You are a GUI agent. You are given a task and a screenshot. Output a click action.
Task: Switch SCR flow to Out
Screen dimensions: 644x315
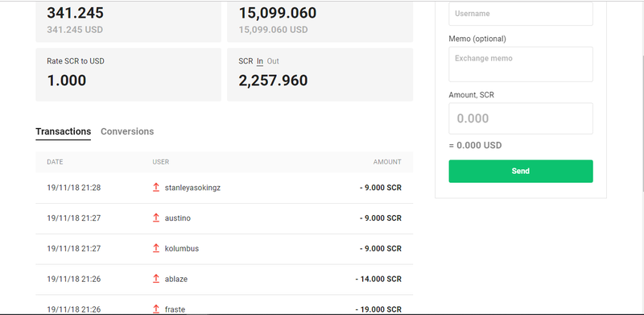pos(273,61)
